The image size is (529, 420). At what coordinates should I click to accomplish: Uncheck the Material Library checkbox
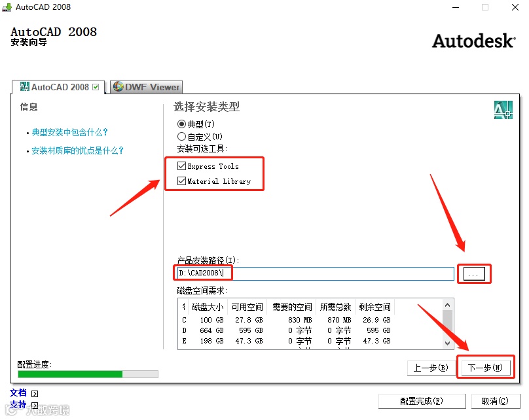(x=181, y=181)
